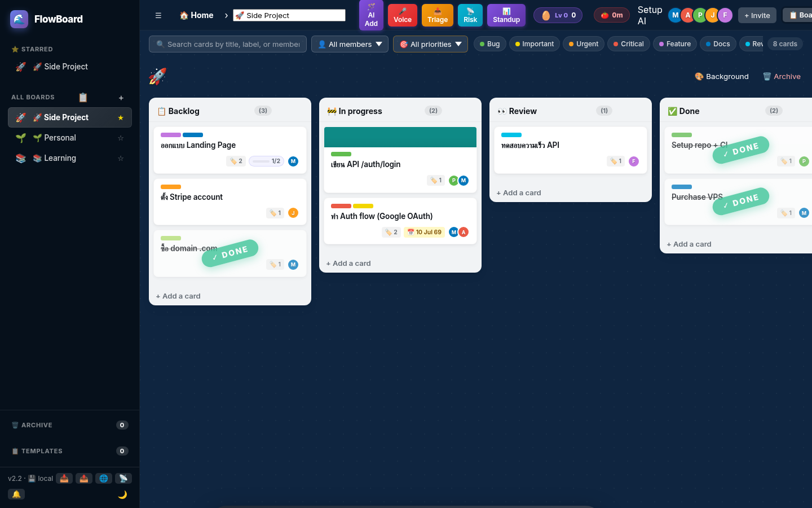The image size is (812, 508).
Task: Toggle the Docs label filter
Action: coord(718,44)
